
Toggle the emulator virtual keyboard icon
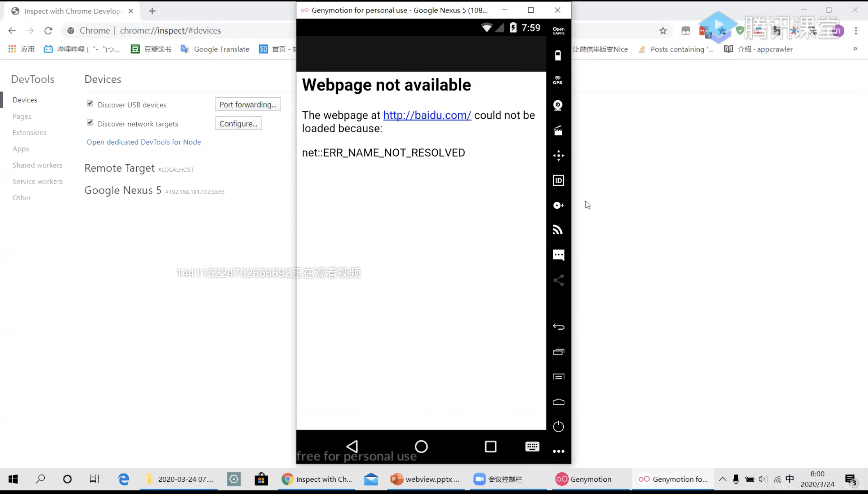pyautogui.click(x=532, y=446)
